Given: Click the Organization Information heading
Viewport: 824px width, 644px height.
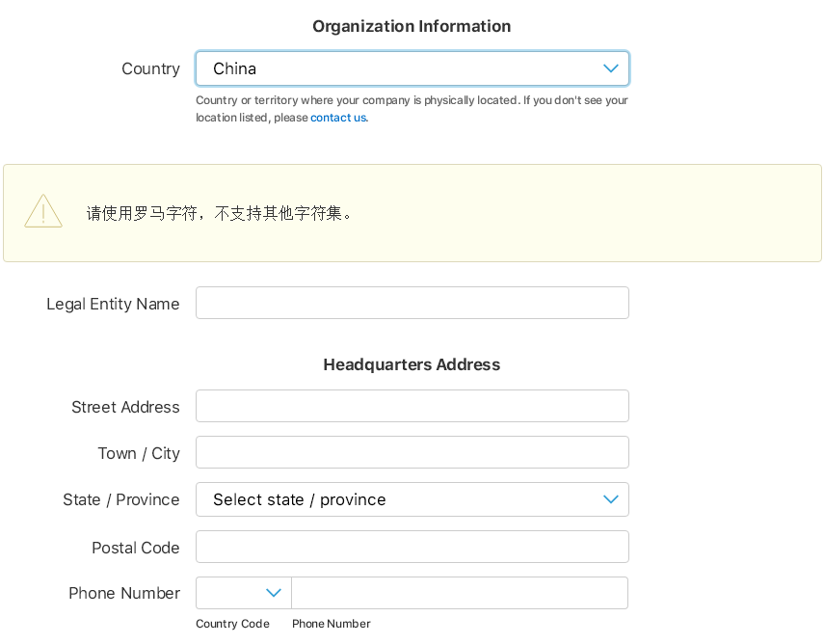Looking at the screenshot, I should 412,26.
